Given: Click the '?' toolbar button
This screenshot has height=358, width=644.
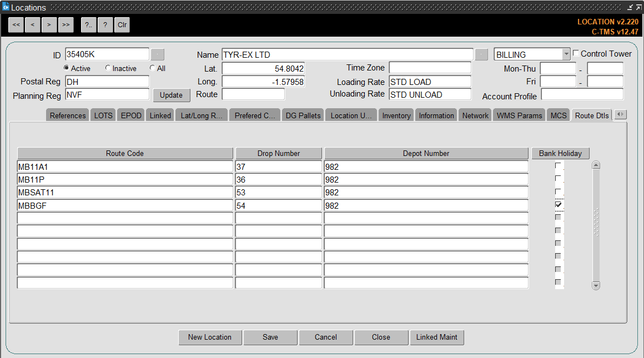Looking at the screenshot, I should tap(105, 25).
